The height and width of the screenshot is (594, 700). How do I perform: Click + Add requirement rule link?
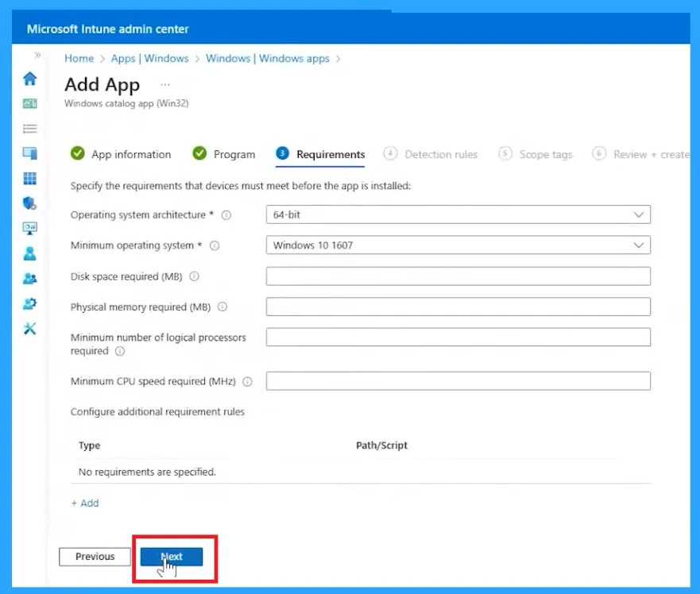pos(85,503)
